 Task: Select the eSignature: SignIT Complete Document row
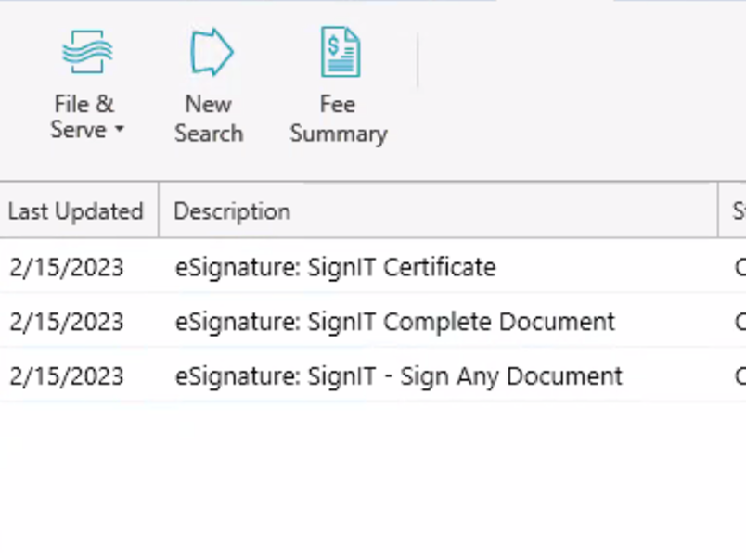click(x=394, y=322)
